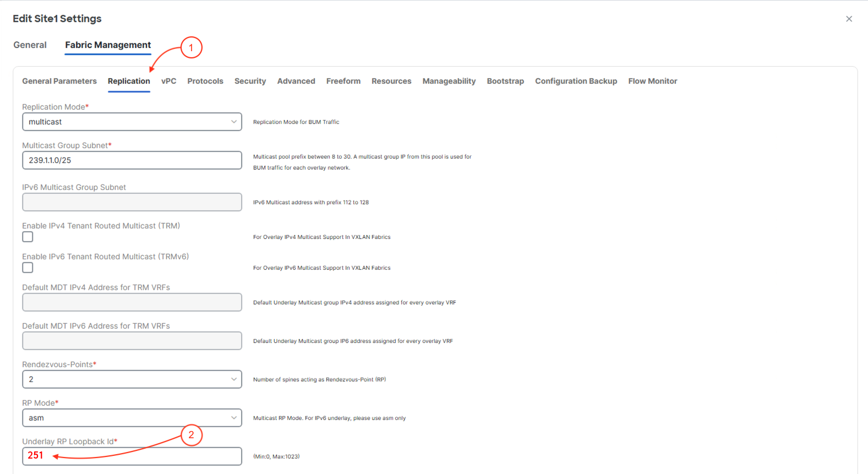This screenshot has width=868, height=474.
Task: Expand the Rendezvous-Points dropdown
Action: click(132, 379)
